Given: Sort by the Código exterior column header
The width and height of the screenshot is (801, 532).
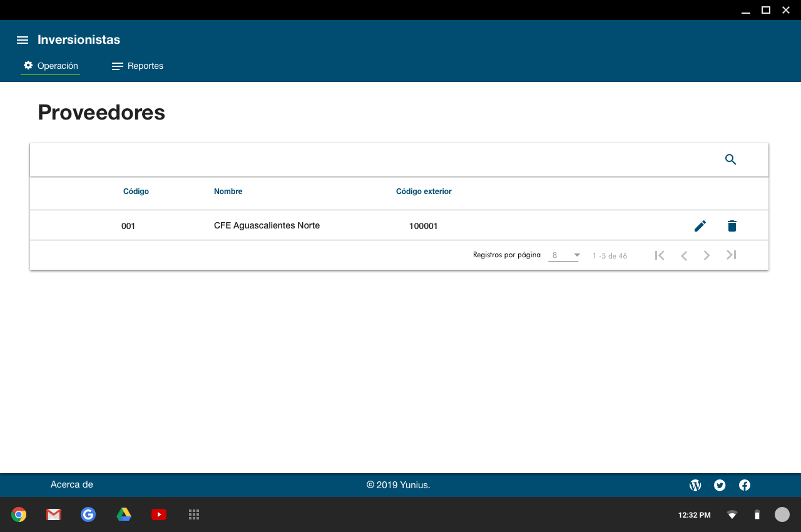Looking at the screenshot, I should (x=424, y=192).
